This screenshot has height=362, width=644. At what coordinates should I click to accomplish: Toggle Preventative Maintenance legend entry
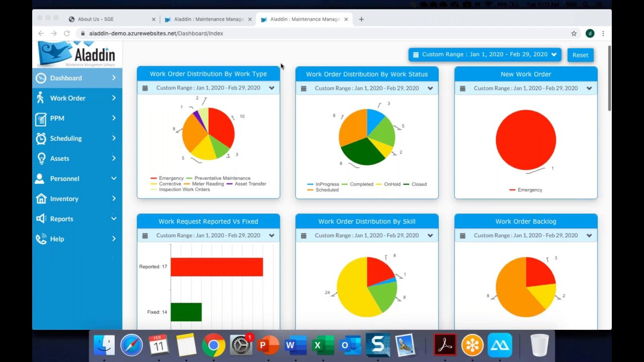(218, 178)
